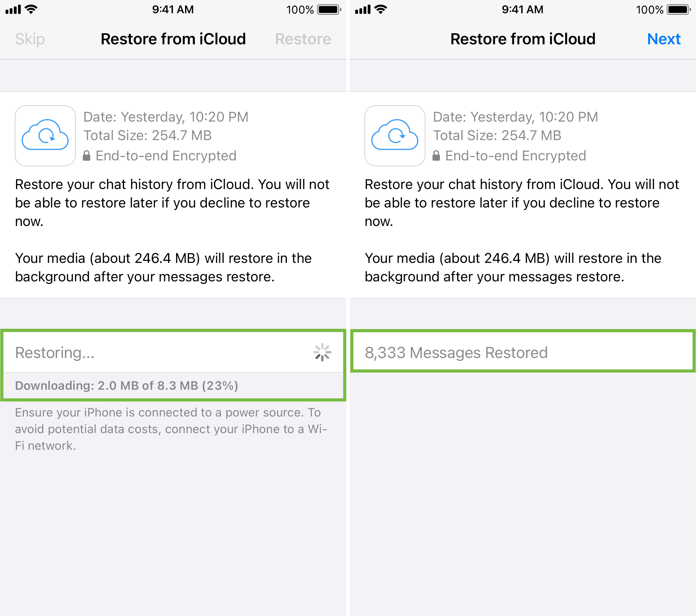Image resolution: width=696 pixels, height=616 pixels.
Task: Tap the cellular signal bars on the right screen
Action: coord(363,9)
